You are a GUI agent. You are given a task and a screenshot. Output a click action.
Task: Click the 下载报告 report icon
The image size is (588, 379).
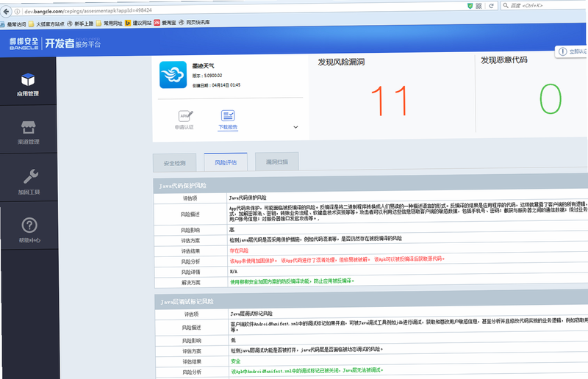tap(228, 115)
